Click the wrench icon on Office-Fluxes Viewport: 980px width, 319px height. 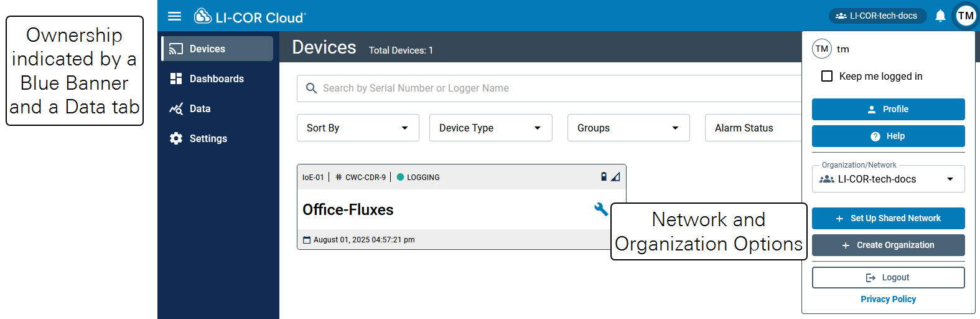coord(600,209)
